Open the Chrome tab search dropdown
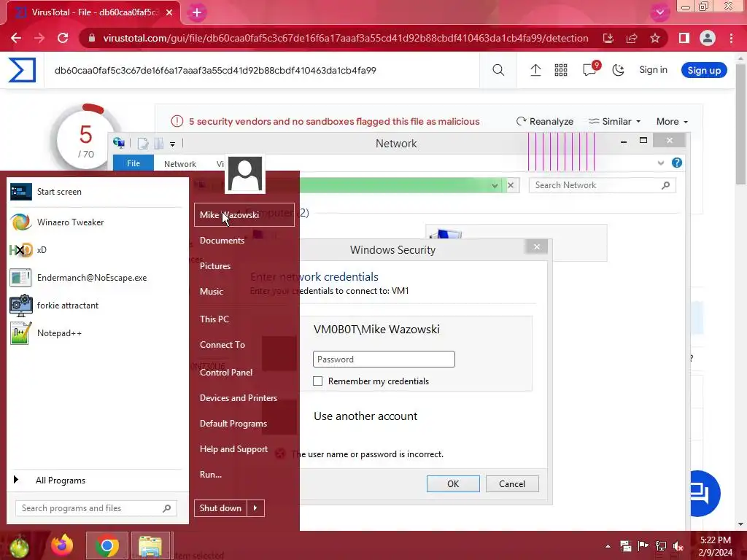Viewport: 747px width, 560px height. click(659, 12)
